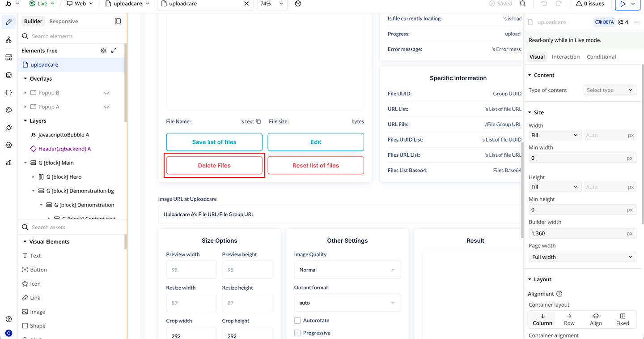The width and height of the screenshot is (644, 339).
Task: Collapse the Overlays section
Action: (x=25, y=79)
